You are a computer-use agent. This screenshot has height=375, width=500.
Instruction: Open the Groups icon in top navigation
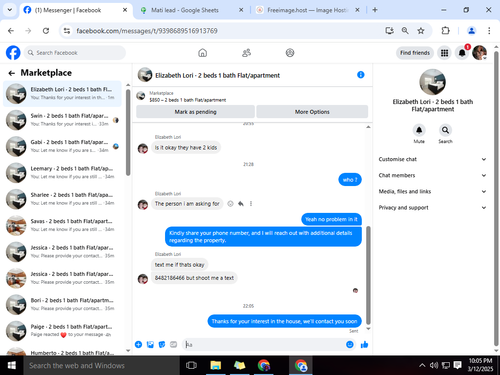(290, 53)
